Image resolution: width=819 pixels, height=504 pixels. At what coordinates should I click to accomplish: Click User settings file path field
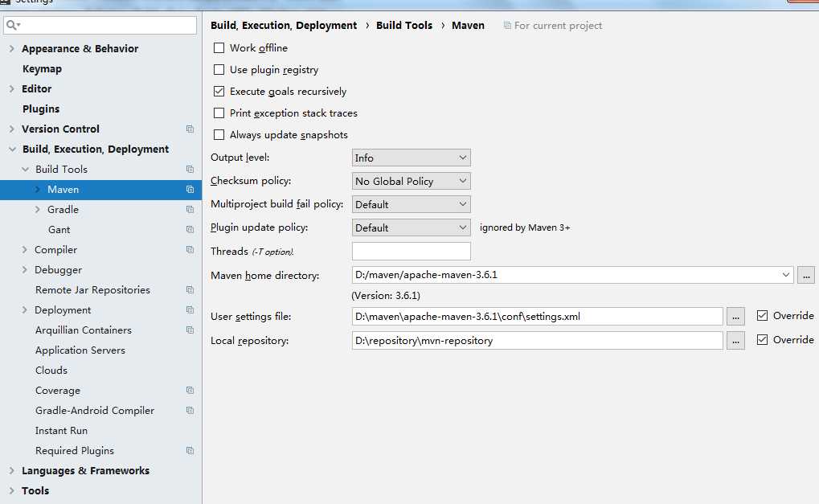(x=538, y=316)
